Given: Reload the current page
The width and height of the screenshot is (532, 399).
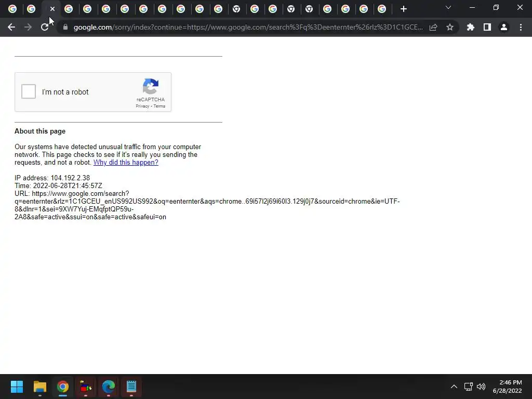Looking at the screenshot, I should point(45,27).
